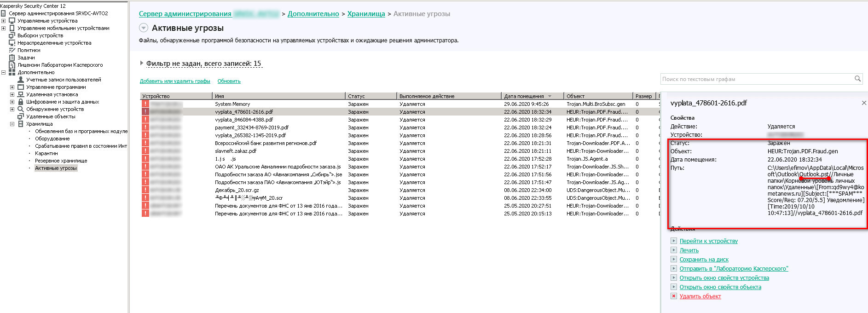Image resolution: width=868 pixels, height=313 pixels.
Task: Click the Storages (Хранилища) tree icon
Action: (21, 124)
